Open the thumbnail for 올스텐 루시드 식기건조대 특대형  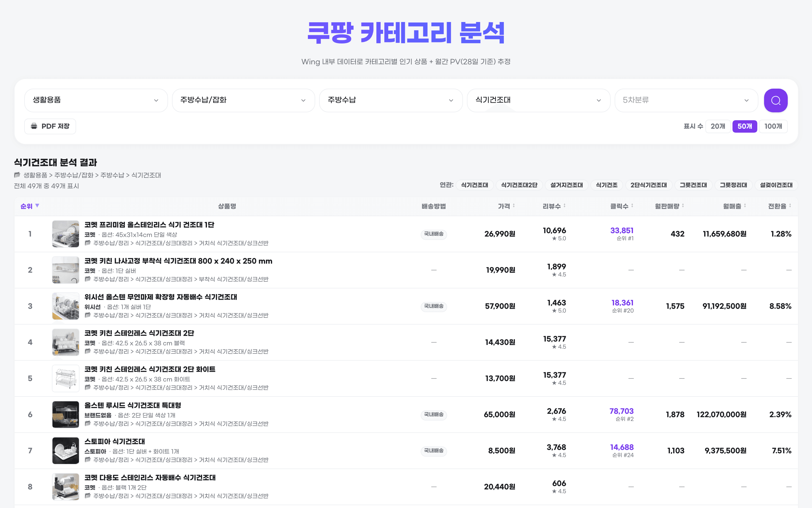[x=65, y=415]
